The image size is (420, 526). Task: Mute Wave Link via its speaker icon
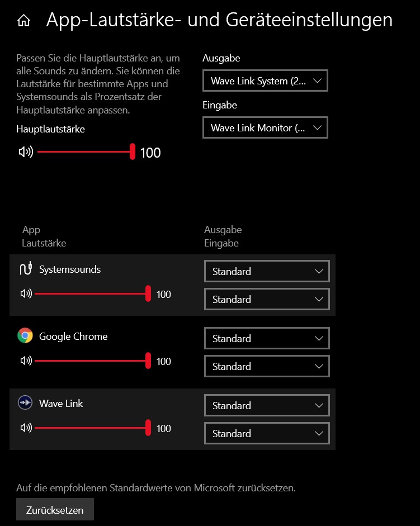pos(26,428)
